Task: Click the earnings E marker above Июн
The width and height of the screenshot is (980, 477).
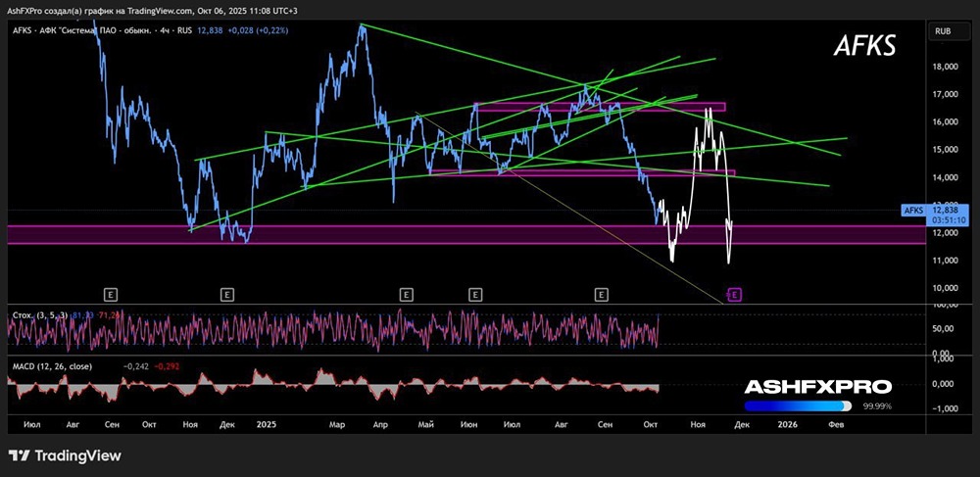Action: [x=475, y=294]
